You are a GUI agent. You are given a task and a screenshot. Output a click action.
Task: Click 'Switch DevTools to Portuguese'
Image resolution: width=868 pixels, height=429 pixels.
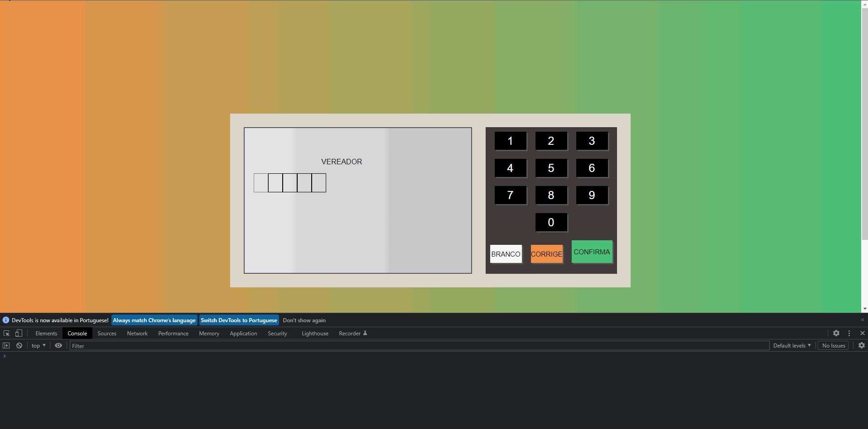pyautogui.click(x=239, y=320)
